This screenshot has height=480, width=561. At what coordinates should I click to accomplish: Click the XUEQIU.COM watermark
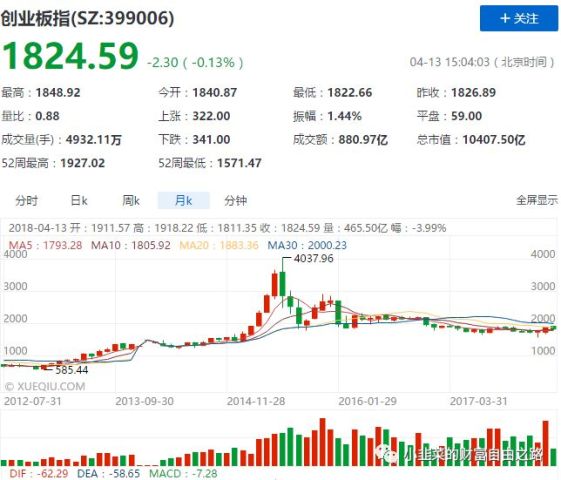click(45, 387)
